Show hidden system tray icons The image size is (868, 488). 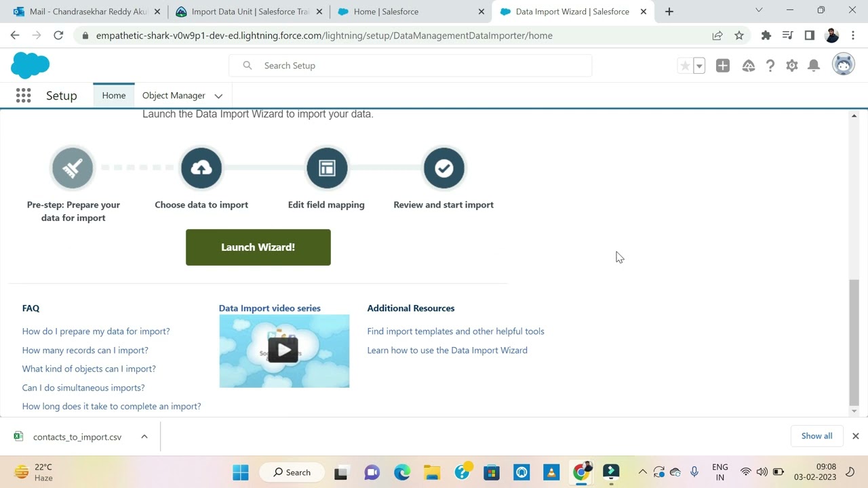(642, 472)
